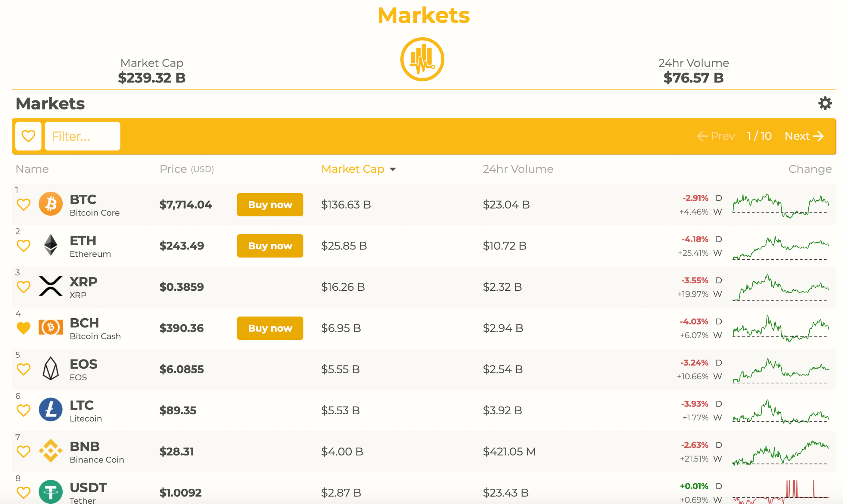Click the Binance Coin name text
Viewport: 843px width, 504px height.
pos(97,460)
